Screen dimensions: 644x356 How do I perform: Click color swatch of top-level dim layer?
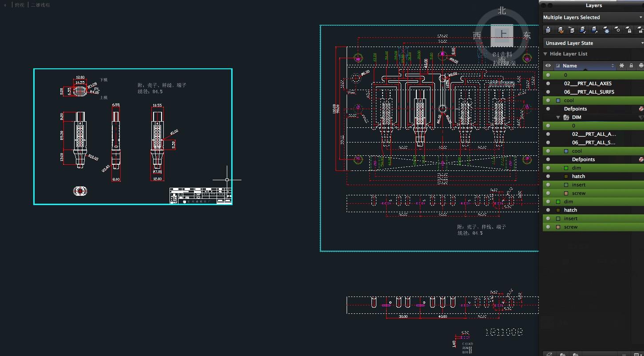coord(558,202)
